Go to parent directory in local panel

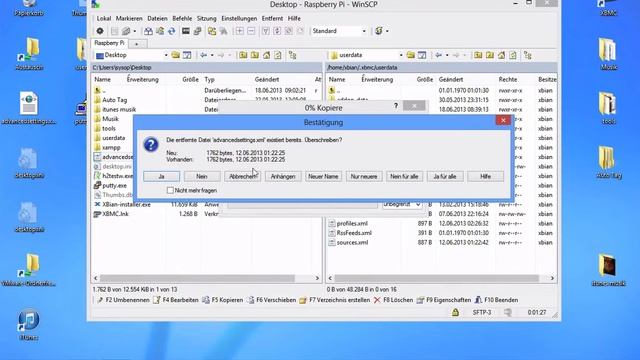coord(243,55)
